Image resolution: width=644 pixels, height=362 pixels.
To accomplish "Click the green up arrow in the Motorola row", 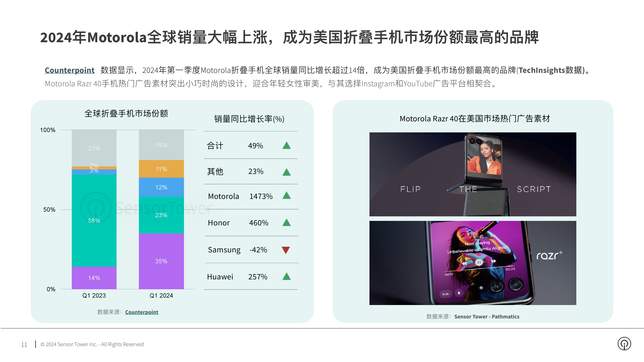I will [286, 195].
